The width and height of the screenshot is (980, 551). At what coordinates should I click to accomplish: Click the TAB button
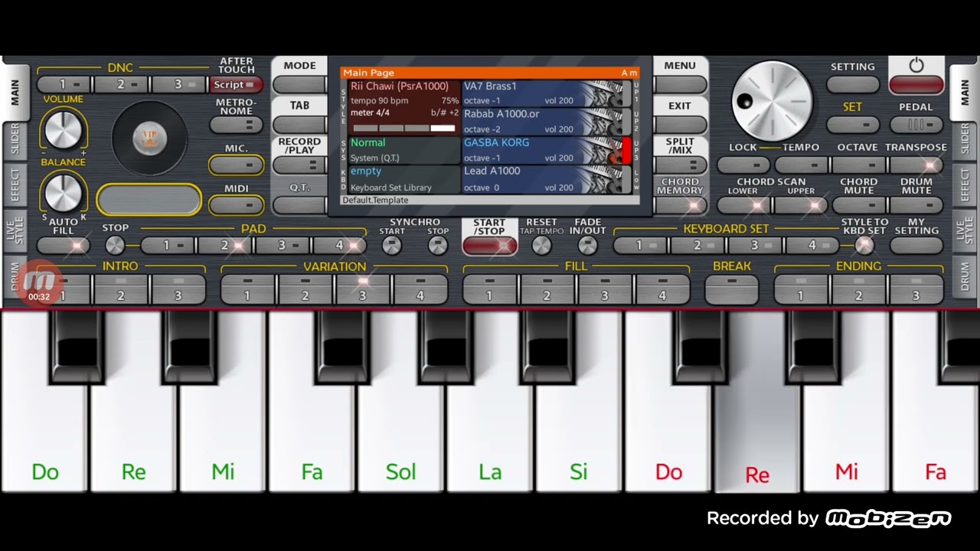point(299,124)
